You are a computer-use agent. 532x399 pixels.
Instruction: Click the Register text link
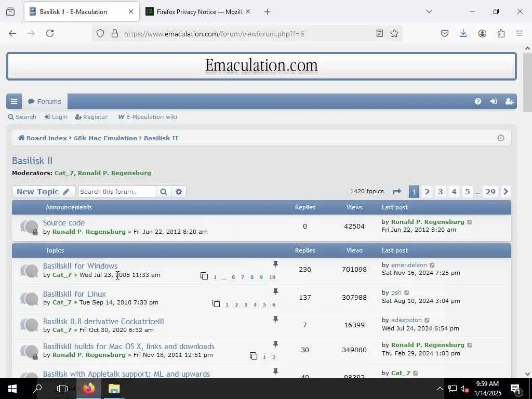(91, 117)
